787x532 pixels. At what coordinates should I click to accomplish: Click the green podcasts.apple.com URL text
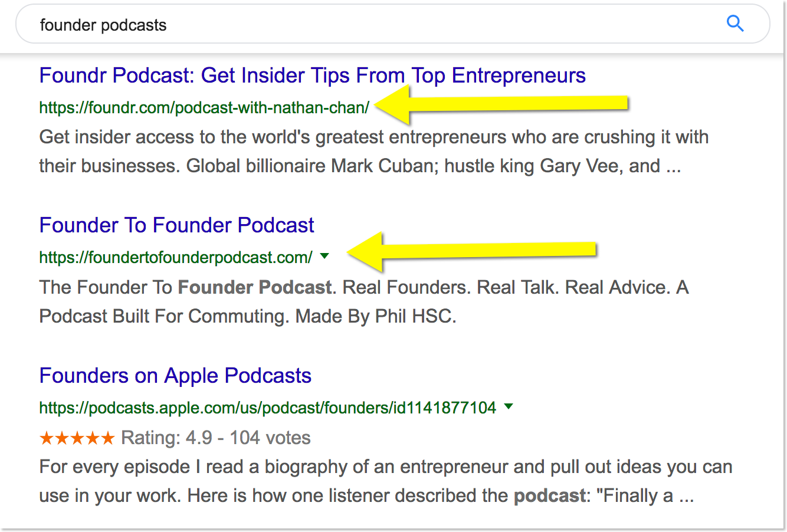(267, 408)
